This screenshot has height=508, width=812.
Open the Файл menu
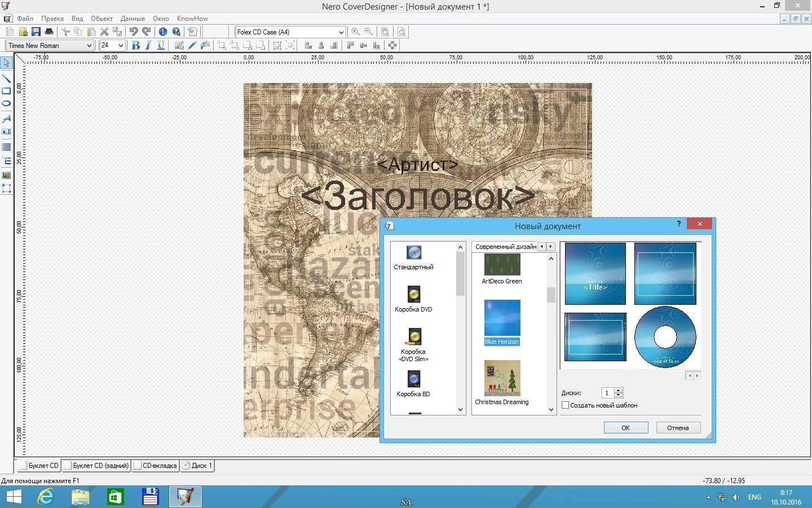pos(25,19)
